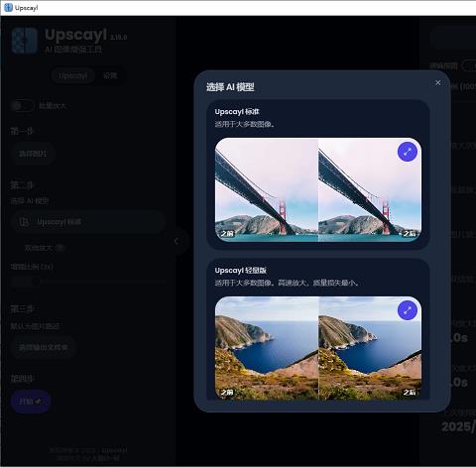Click the 之后 label on bridge image

coord(410,234)
